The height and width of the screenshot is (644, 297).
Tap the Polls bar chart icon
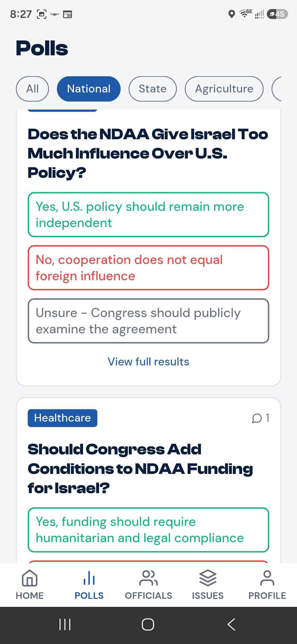89,578
